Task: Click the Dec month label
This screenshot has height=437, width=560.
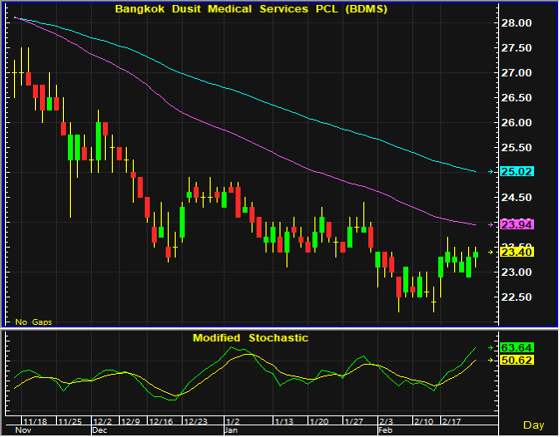Action: 100,430
